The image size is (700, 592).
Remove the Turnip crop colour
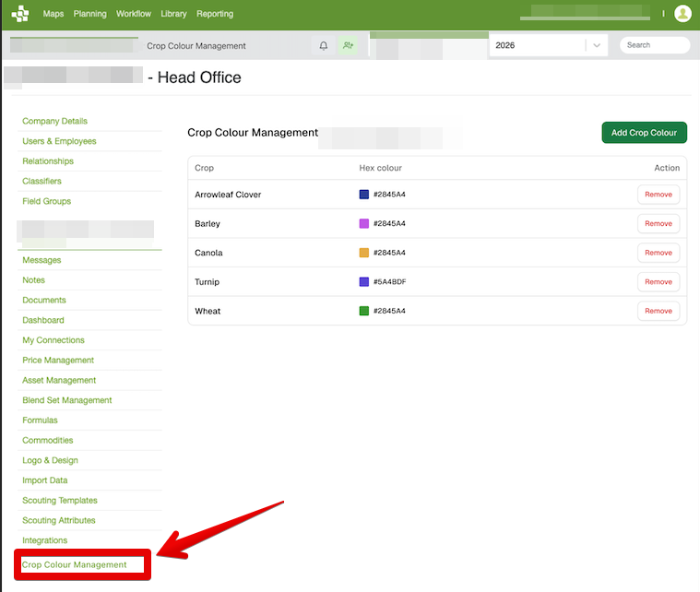pos(658,282)
